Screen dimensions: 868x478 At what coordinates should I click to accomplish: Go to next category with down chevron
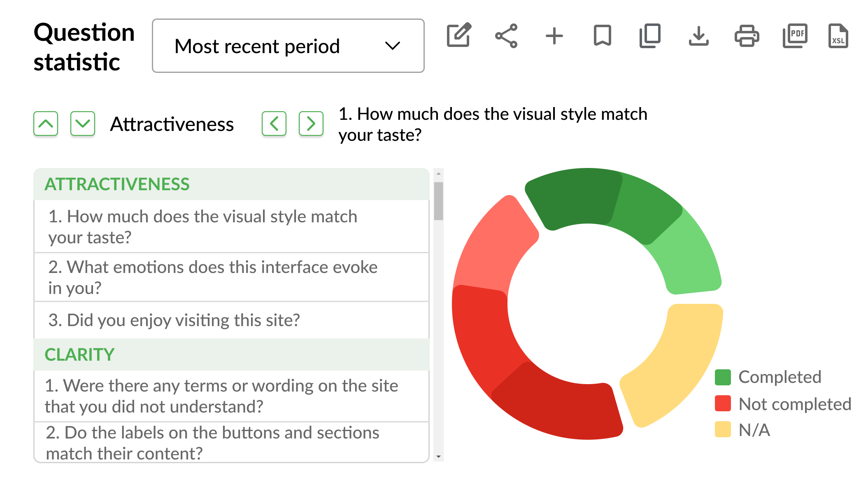point(83,124)
